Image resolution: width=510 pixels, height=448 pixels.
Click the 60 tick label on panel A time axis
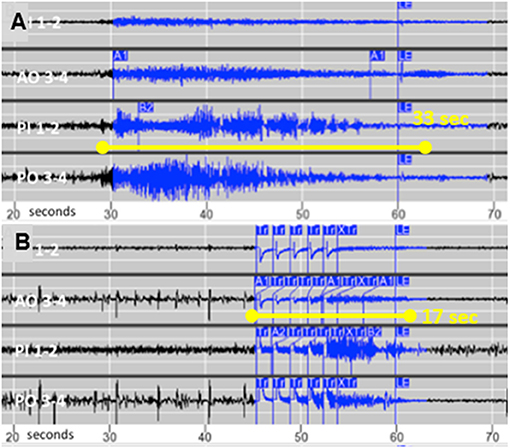(x=398, y=214)
